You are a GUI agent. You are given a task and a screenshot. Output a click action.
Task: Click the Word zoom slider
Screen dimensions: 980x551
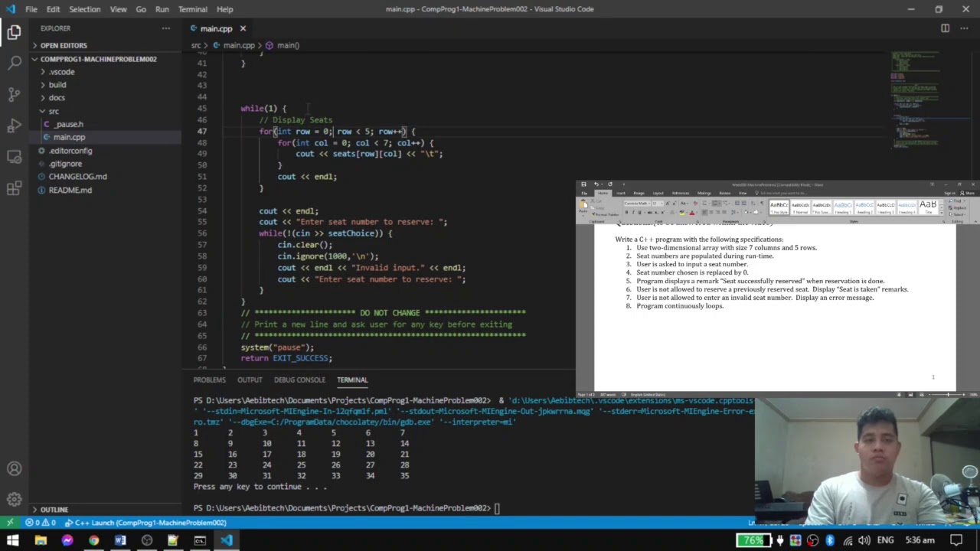[947, 395]
